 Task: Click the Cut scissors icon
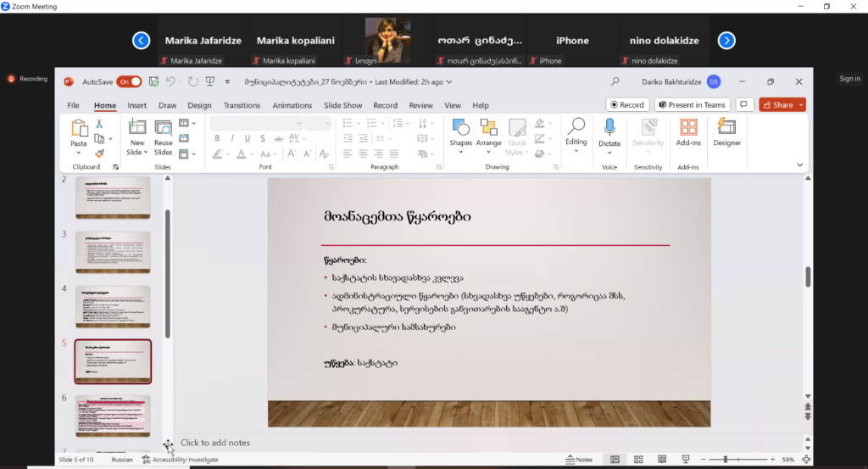coord(99,124)
